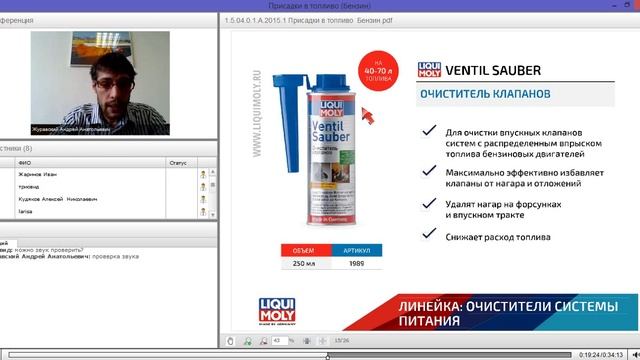The image size is (640, 360).
Task: Click the fit width icon next to page counter
Action: [322, 341]
